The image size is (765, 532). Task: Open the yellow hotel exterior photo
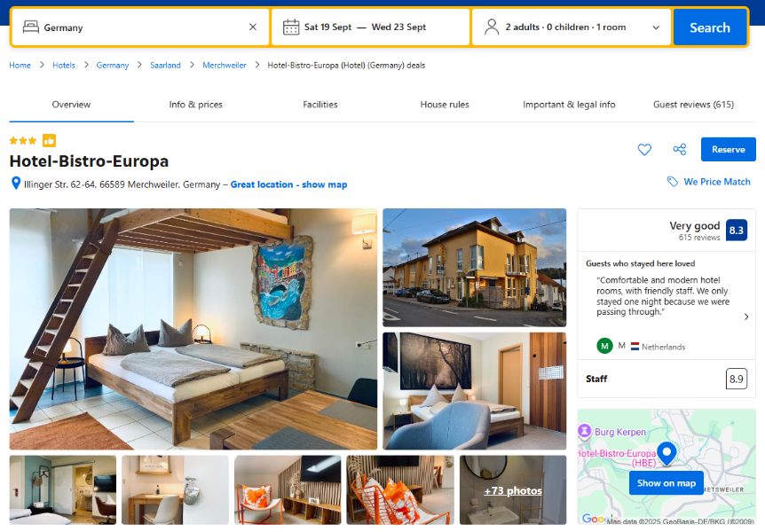474,268
